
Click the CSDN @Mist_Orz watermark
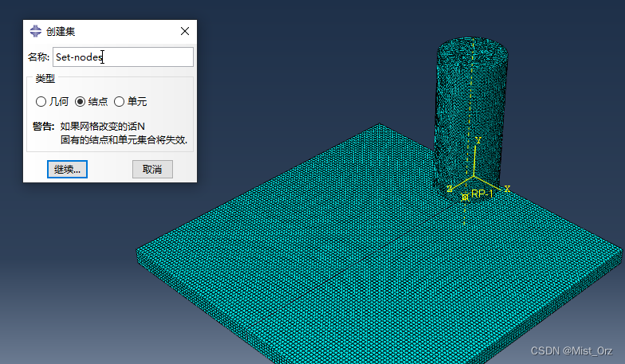coord(572,351)
